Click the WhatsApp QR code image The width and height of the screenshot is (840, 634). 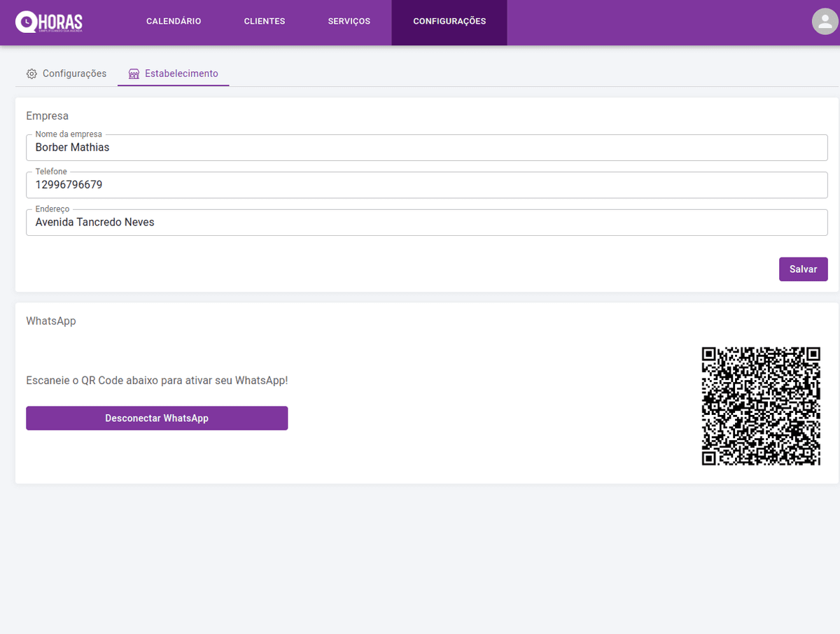[x=761, y=406]
